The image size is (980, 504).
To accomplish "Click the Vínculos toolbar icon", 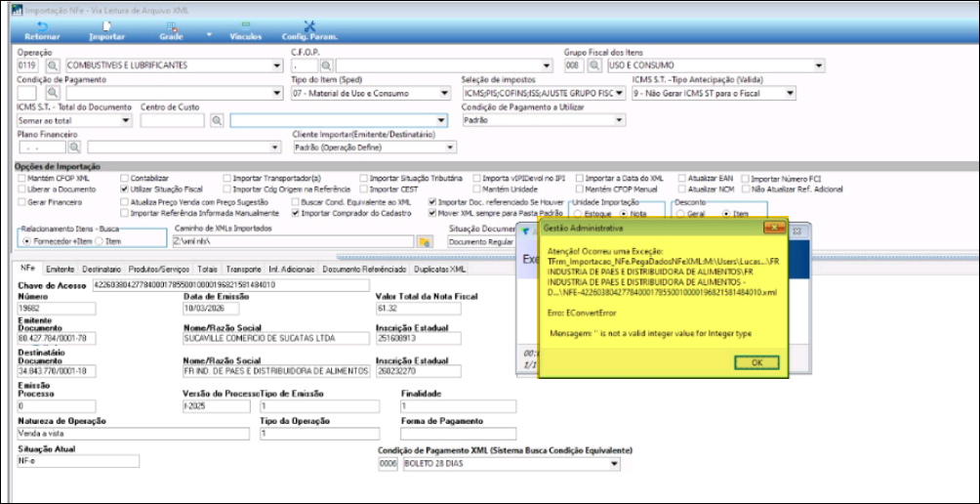I will click(245, 26).
